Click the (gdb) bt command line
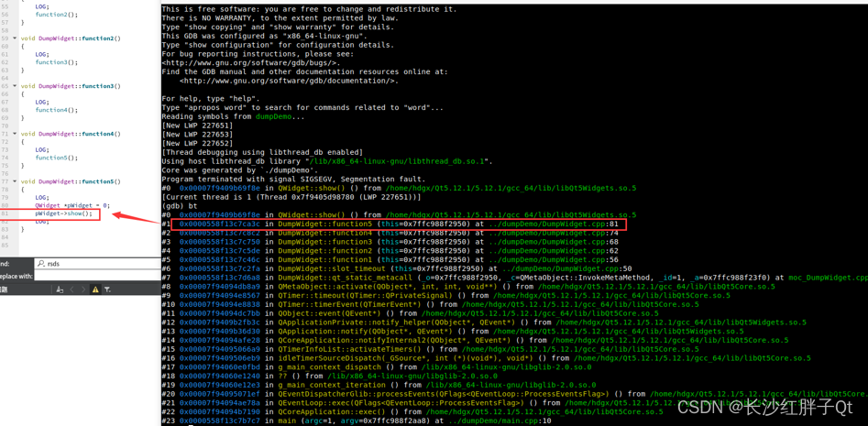This screenshot has height=426, width=868. (x=179, y=206)
